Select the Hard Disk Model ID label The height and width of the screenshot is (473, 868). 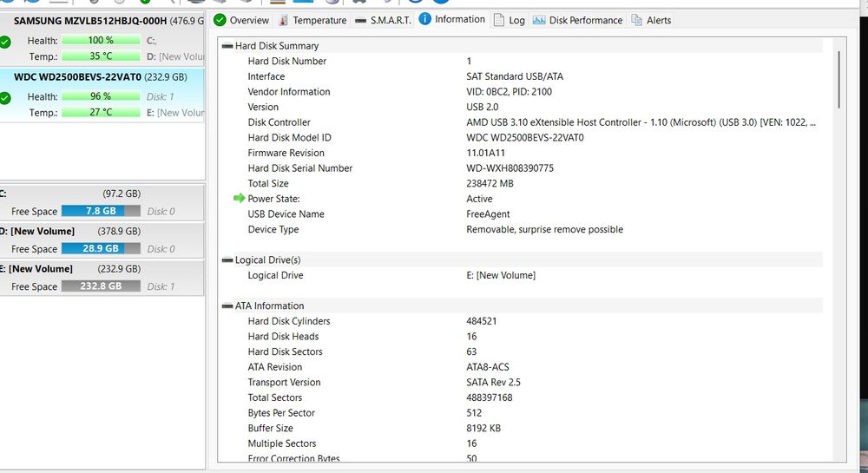(290, 138)
